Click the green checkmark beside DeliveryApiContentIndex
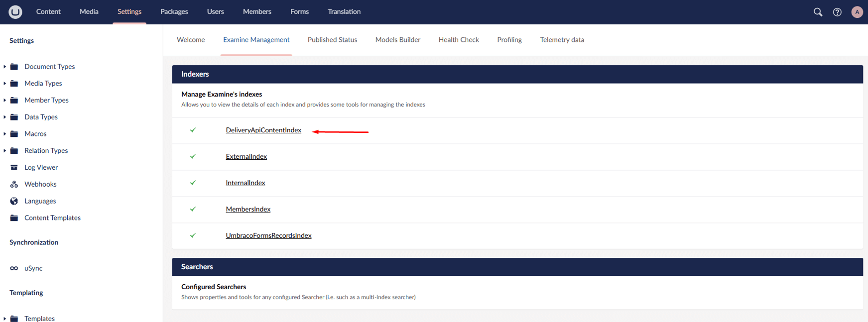868x322 pixels. (x=193, y=130)
